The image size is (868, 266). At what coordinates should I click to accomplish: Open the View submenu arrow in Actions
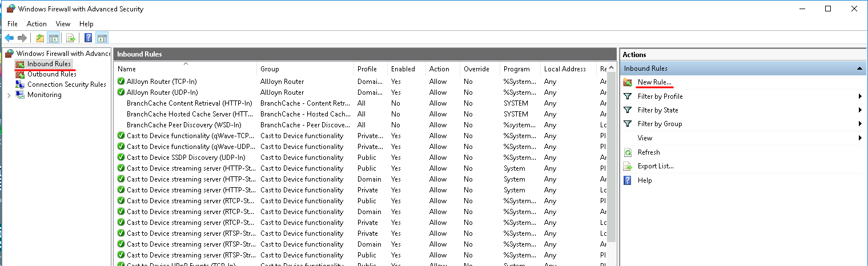click(860, 138)
